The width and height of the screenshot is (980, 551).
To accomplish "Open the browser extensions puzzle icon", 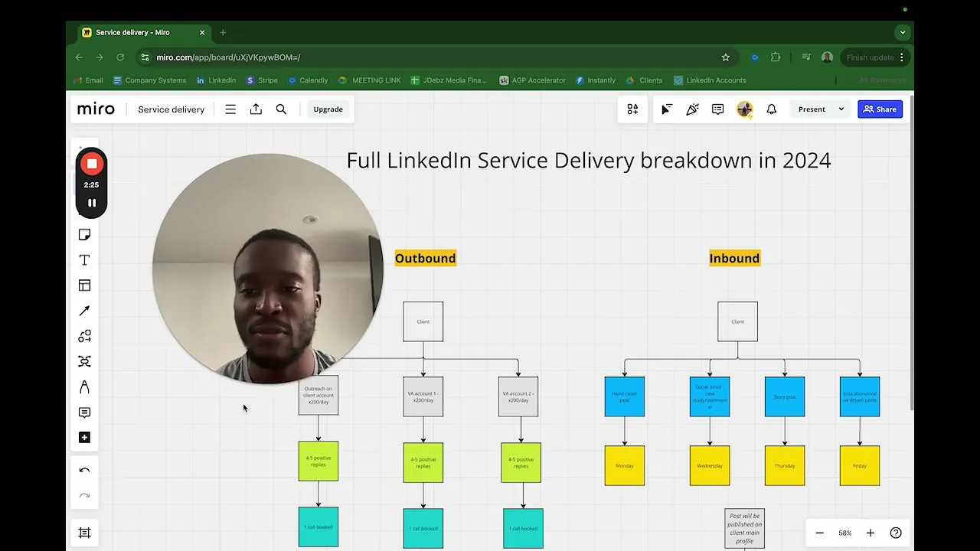I will coord(776,57).
